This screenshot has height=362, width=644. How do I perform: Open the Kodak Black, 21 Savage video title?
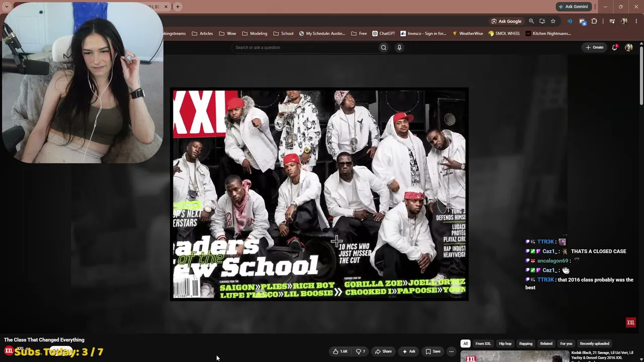click(602, 355)
